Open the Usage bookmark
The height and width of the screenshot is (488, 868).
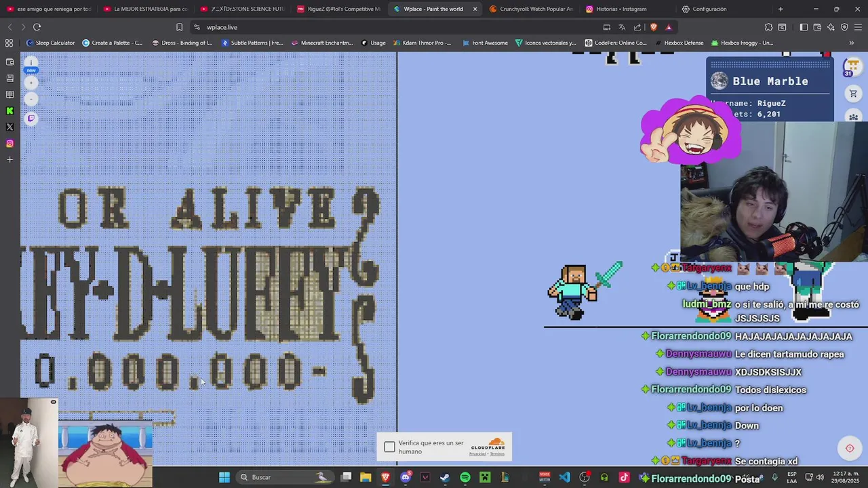click(x=373, y=43)
